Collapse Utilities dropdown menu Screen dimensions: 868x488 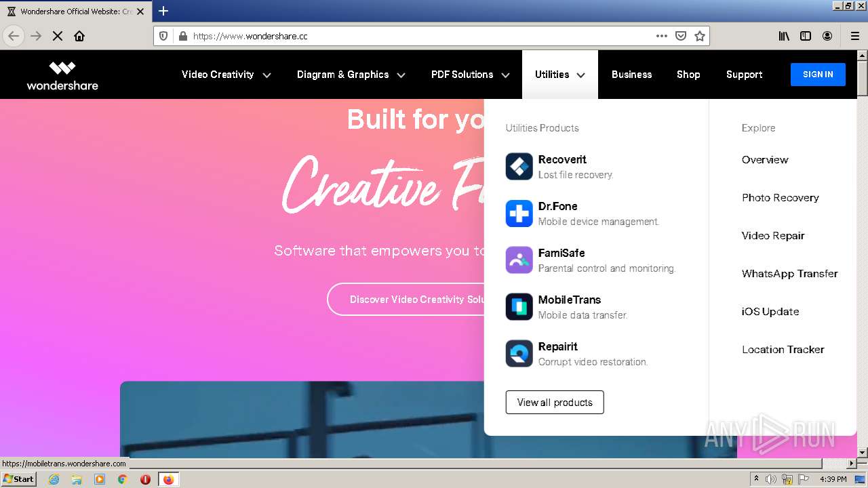(560, 75)
